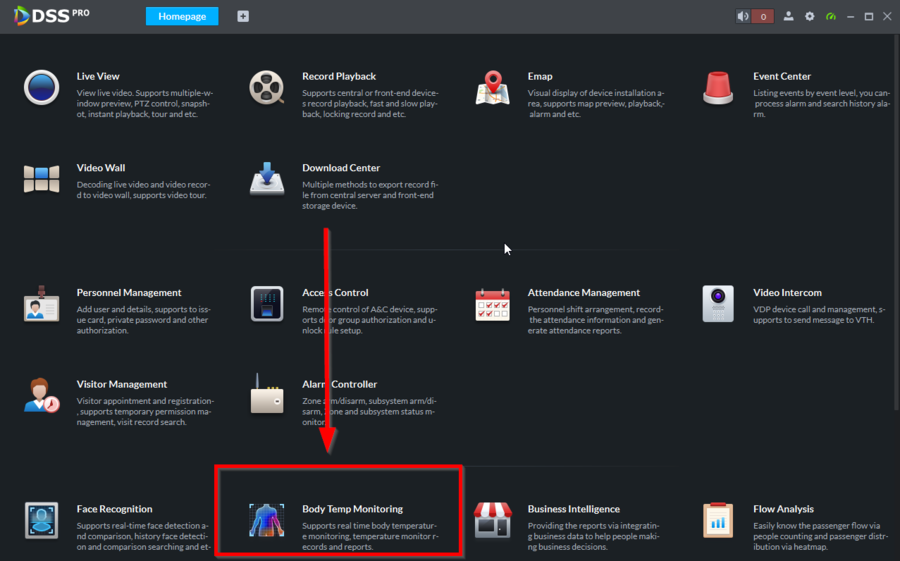Open the Flow Analysis clipboard chart icon
Image resolution: width=900 pixels, height=561 pixels.
coord(717,520)
